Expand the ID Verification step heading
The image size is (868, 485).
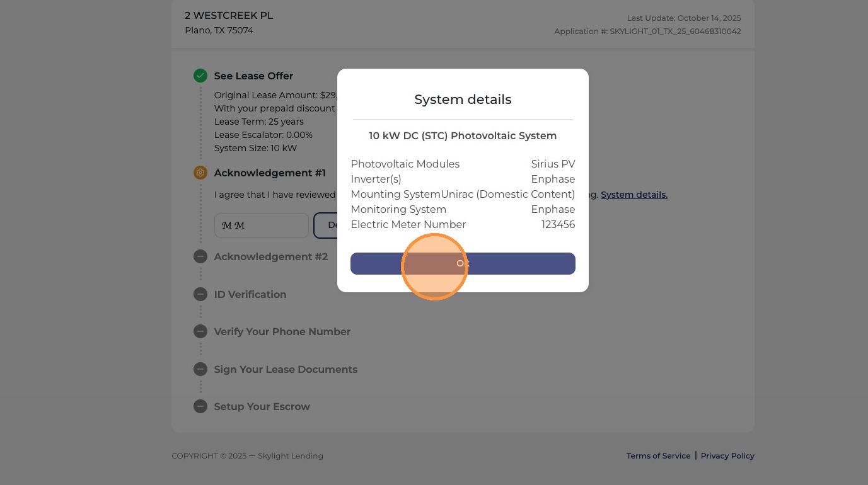click(x=250, y=294)
